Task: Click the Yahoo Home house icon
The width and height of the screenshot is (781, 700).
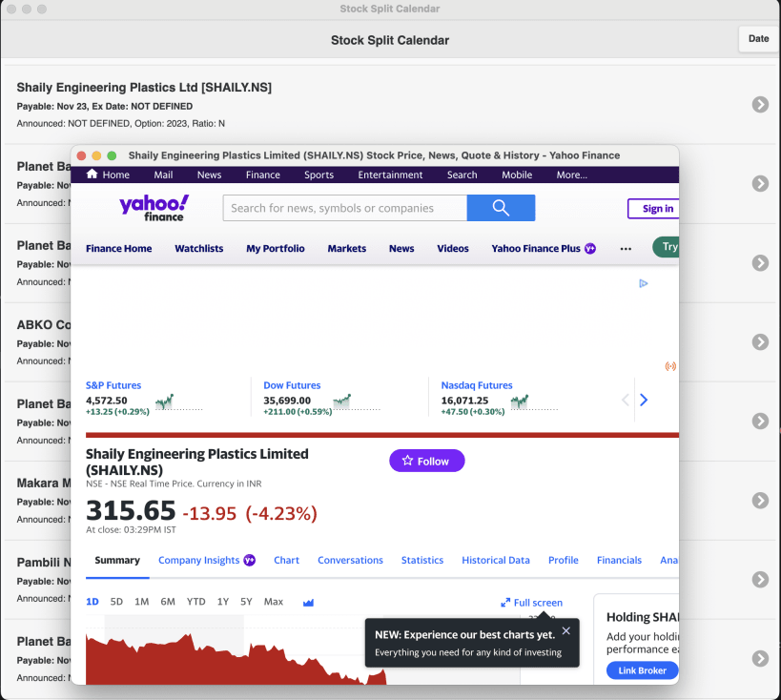Action: click(x=92, y=174)
